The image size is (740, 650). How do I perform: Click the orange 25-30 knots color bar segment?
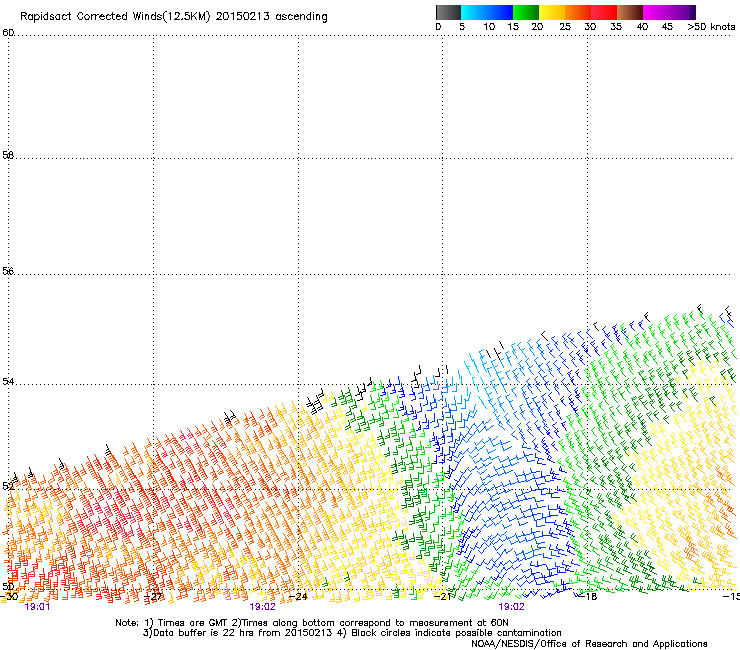pos(578,12)
